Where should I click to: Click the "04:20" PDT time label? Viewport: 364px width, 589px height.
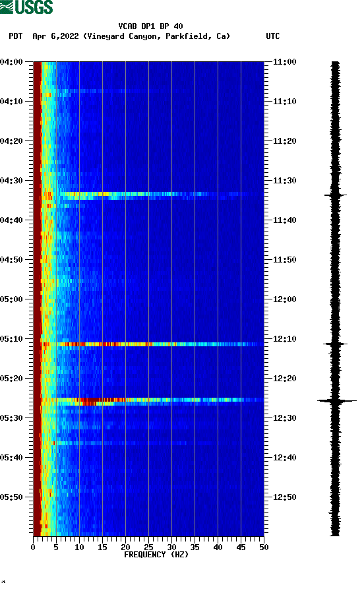12,141
